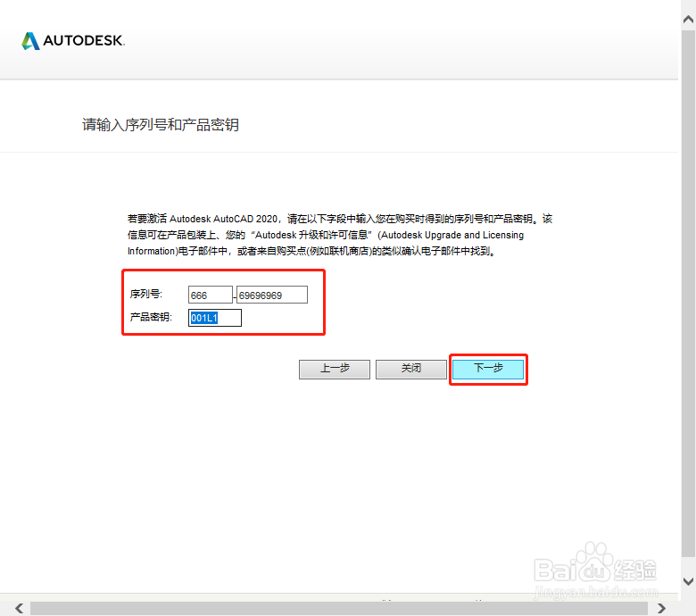Click the Autodesk logo
The height and width of the screenshot is (616, 696).
73,41
